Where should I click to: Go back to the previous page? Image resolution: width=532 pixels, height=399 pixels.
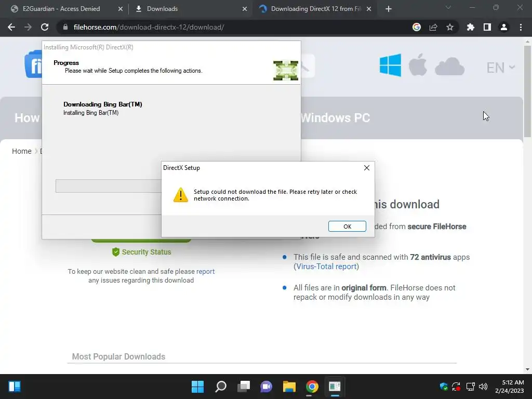point(11,27)
